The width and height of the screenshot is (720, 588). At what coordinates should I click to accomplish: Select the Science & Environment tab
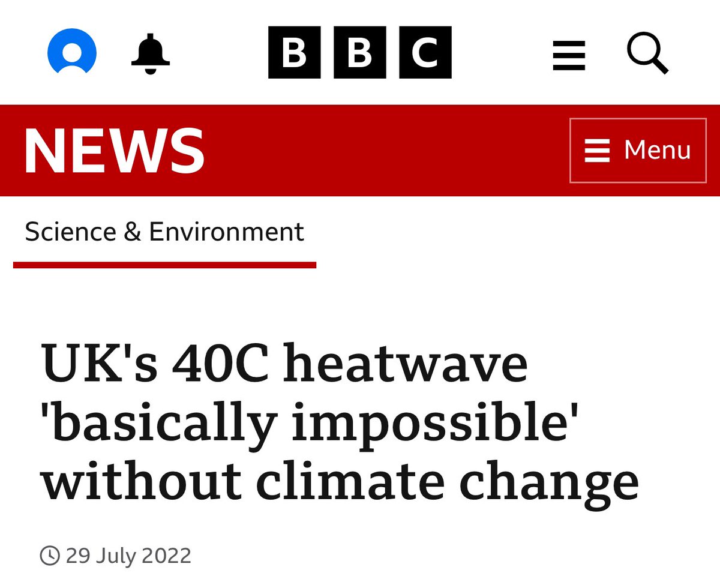[x=164, y=232]
